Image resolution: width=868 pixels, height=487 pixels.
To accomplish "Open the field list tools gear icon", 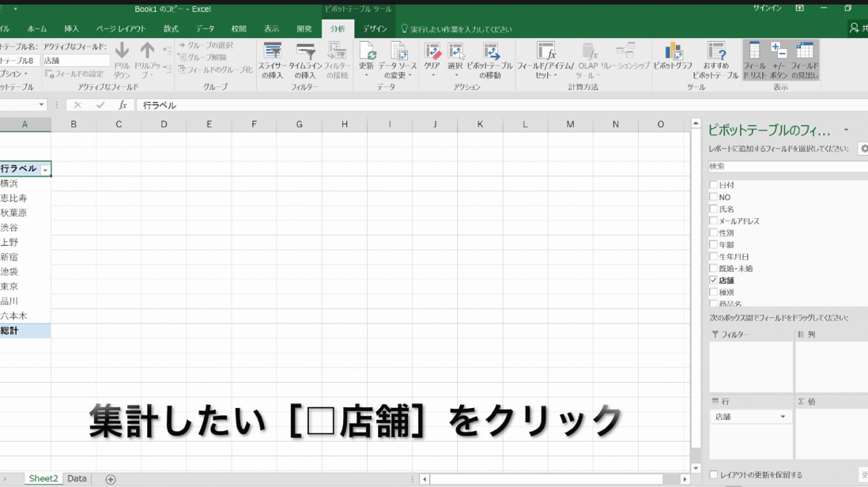I will tap(863, 149).
